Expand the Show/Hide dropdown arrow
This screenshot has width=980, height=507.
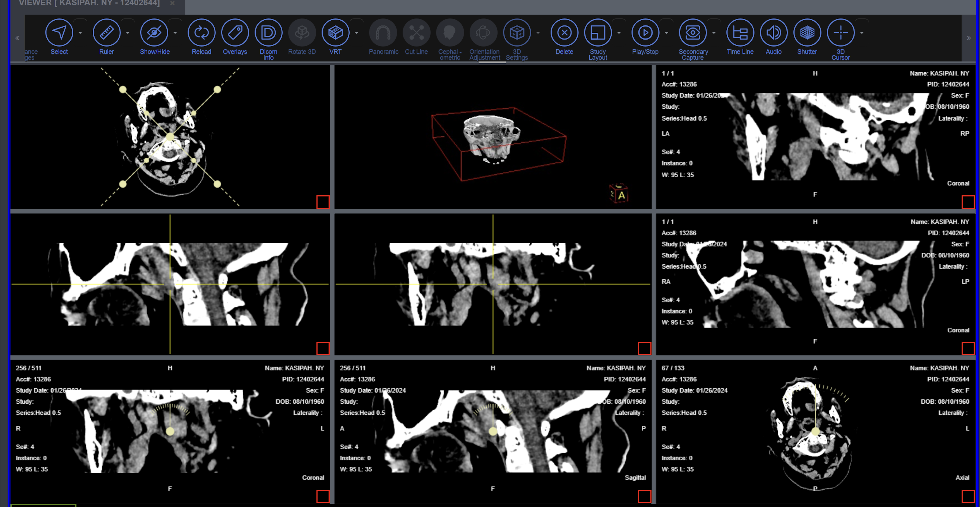tap(175, 33)
